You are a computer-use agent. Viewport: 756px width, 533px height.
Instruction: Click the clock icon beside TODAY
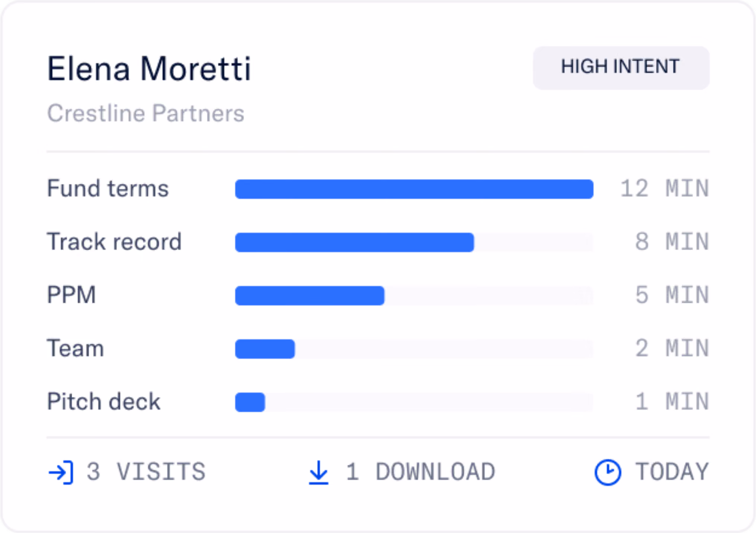coord(608,472)
